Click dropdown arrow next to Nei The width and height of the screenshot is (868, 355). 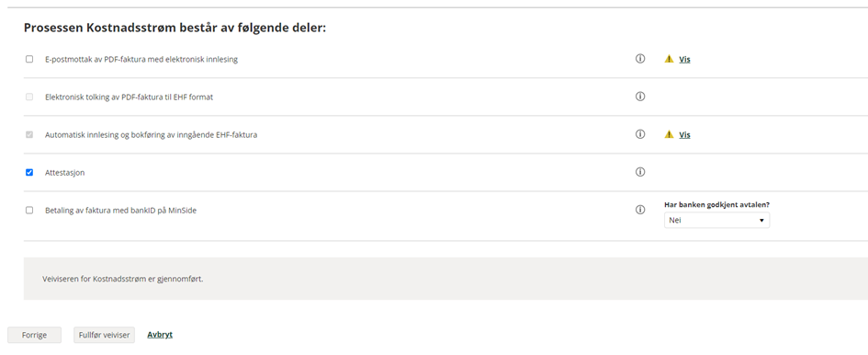[761, 220]
